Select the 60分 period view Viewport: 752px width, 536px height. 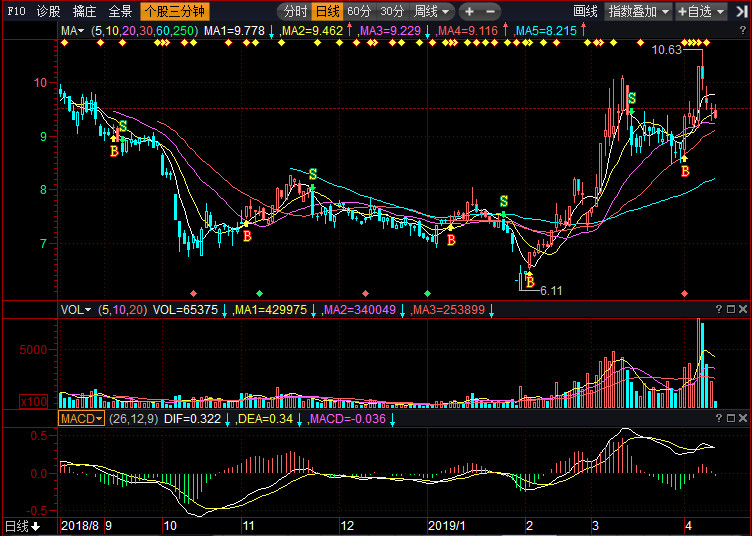pyautogui.click(x=359, y=12)
